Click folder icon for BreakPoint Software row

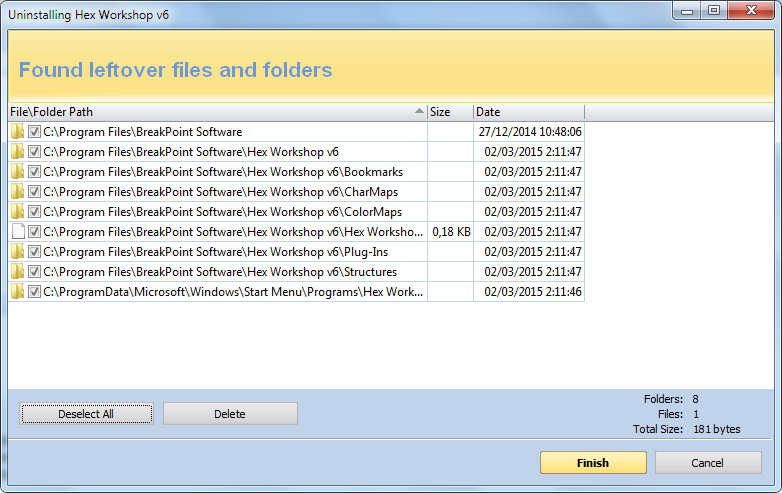pyautogui.click(x=17, y=132)
